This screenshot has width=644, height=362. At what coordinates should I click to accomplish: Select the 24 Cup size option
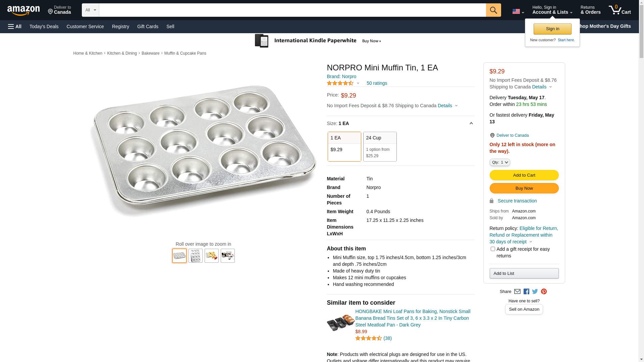pos(380,146)
